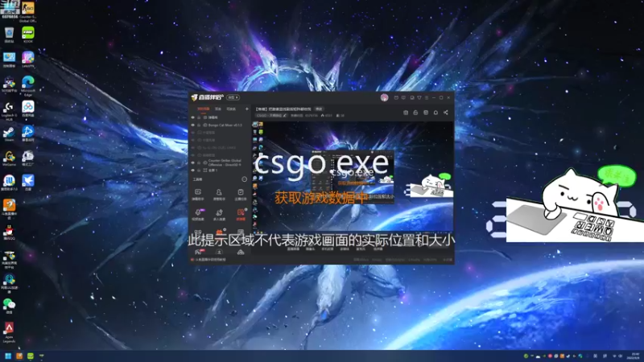Lock the Bongo Cat Mver source
This screenshot has height=362, width=644.
pos(199,125)
